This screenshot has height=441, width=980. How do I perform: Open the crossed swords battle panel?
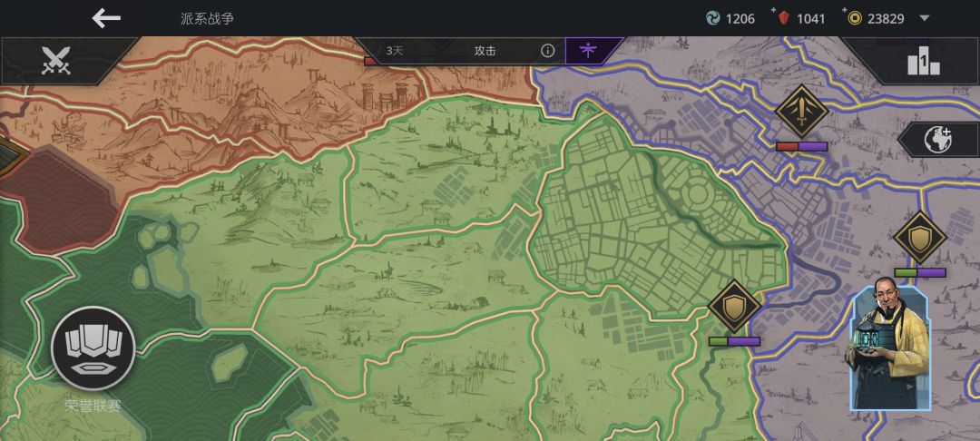pyautogui.click(x=55, y=61)
